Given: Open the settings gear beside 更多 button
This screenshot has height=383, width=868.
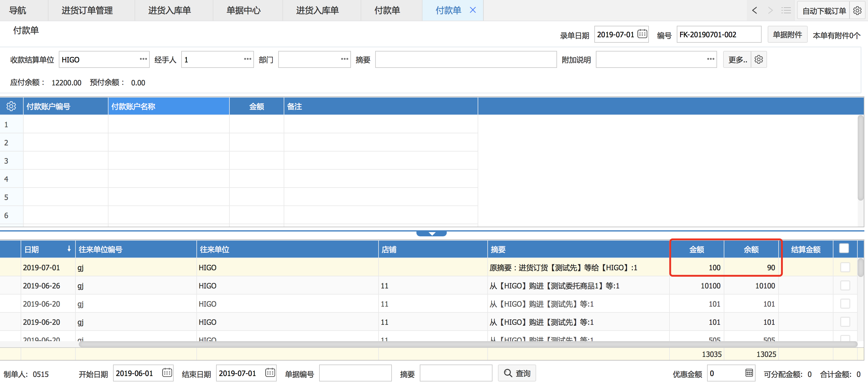Looking at the screenshot, I should [759, 60].
